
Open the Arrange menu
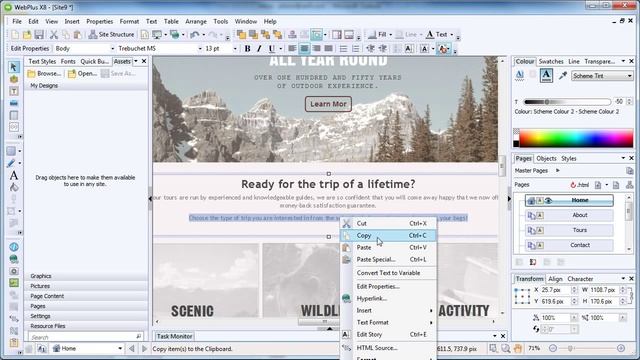coord(196,21)
